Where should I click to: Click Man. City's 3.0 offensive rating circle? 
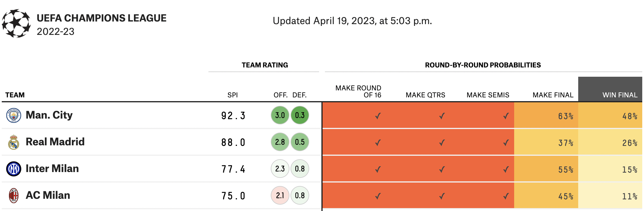click(280, 115)
